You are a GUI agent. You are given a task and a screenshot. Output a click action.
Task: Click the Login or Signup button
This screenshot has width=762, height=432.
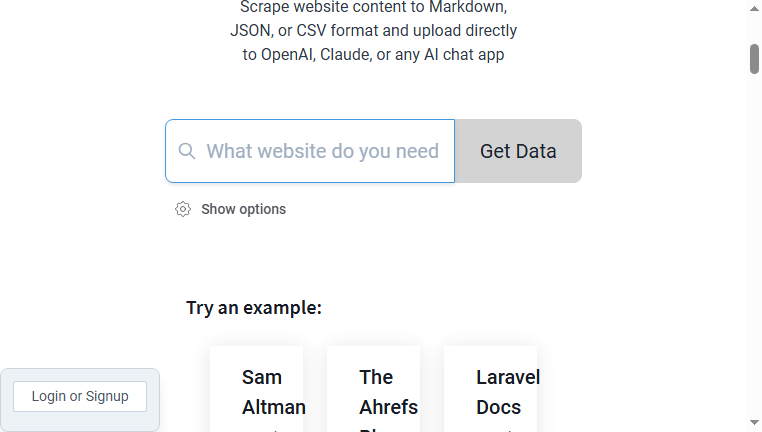pyautogui.click(x=80, y=397)
